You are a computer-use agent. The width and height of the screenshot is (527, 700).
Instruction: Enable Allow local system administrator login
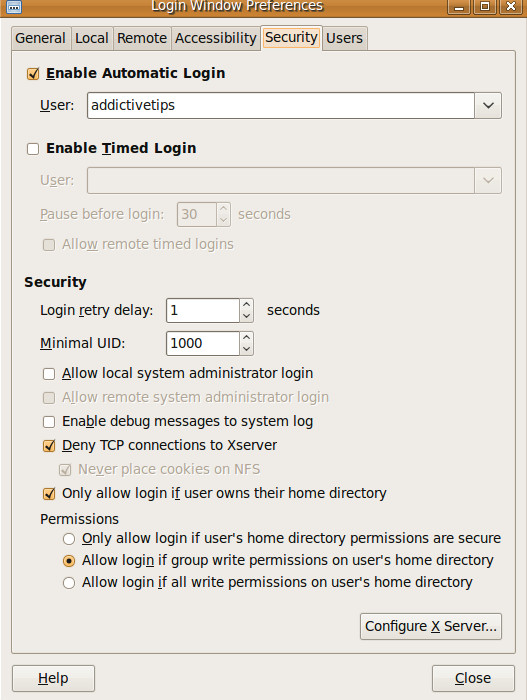[x=49, y=374]
